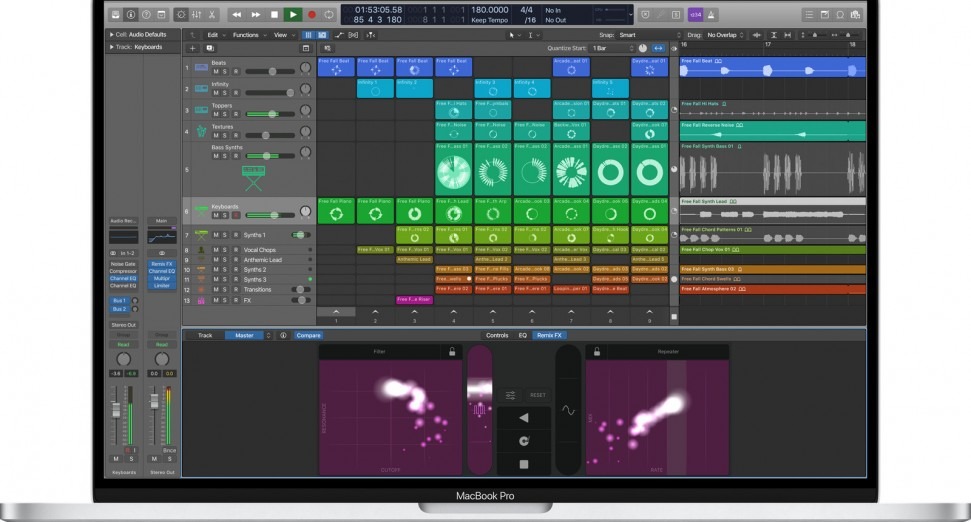Open the Drag No Overlap dropdown
971x522 pixels.
pos(725,35)
